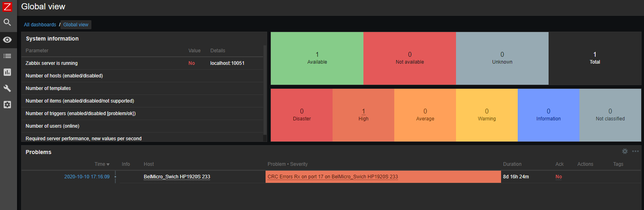Click the localhost:10051 details value
The width and height of the screenshot is (644, 210).
(227, 63)
